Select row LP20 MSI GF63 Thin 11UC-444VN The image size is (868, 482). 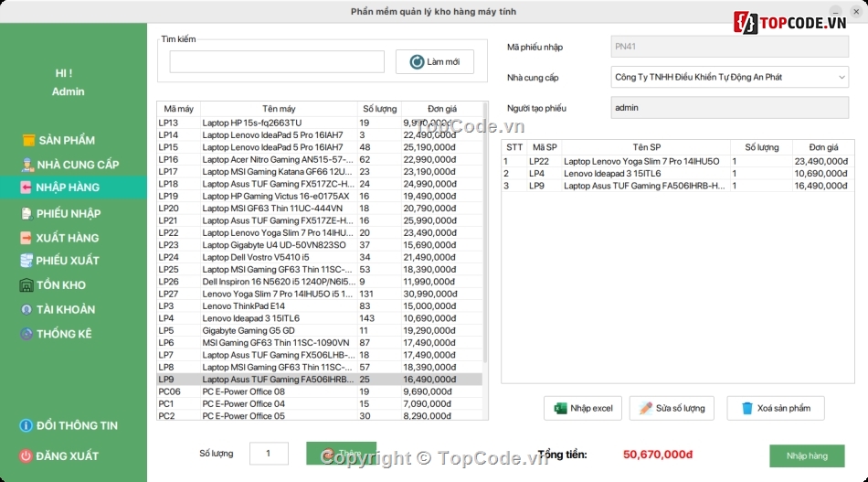tap(320, 209)
